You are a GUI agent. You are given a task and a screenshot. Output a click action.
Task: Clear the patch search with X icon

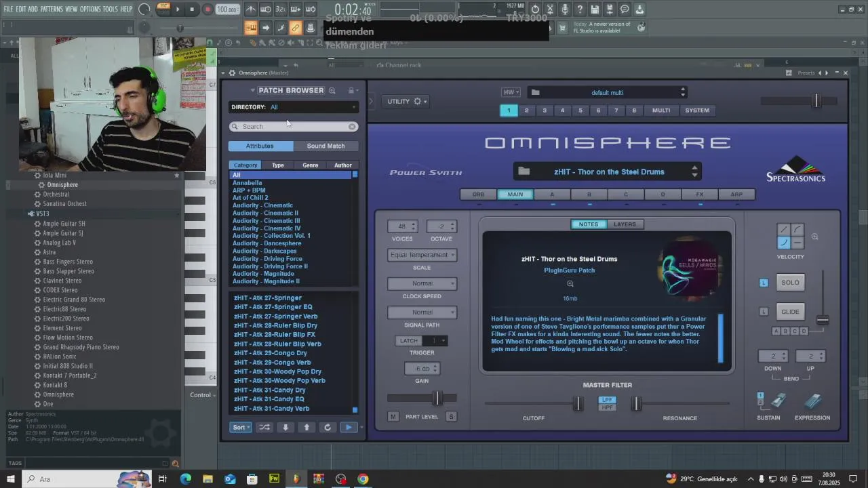click(x=352, y=127)
